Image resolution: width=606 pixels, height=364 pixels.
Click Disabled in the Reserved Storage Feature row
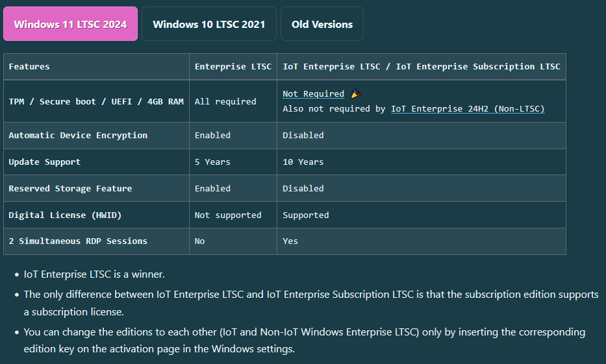click(422, 188)
